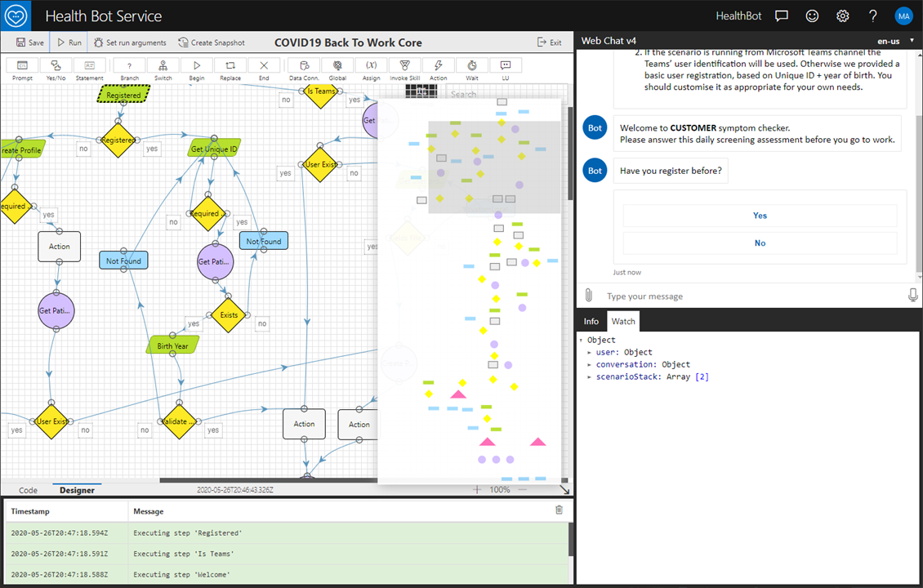The width and height of the screenshot is (923, 588).
Task: Select the Yes/No step tool
Action: pos(56,65)
